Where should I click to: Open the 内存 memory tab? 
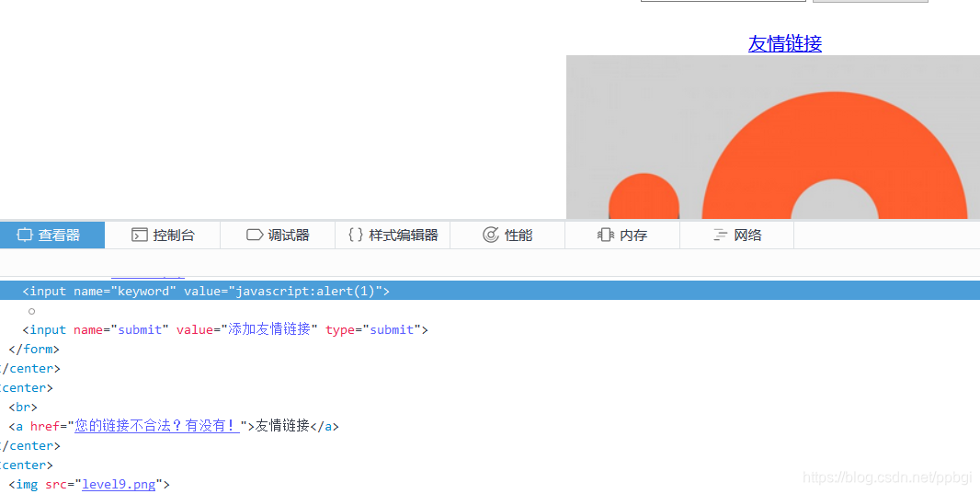pos(622,236)
